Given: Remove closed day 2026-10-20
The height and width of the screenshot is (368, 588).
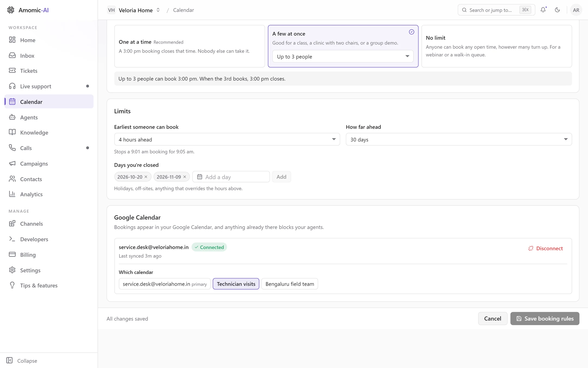Looking at the screenshot, I should pyautogui.click(x=146, y=177).
